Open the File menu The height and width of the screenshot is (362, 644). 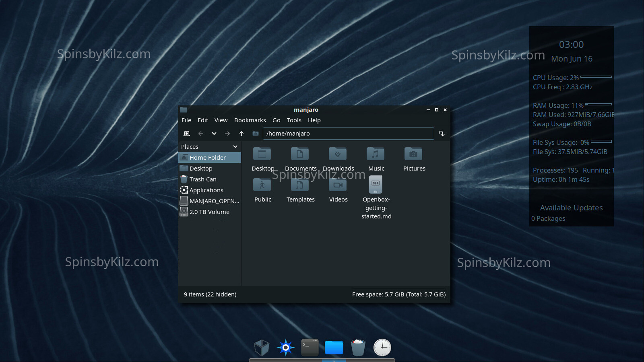[x=186, y=120]
